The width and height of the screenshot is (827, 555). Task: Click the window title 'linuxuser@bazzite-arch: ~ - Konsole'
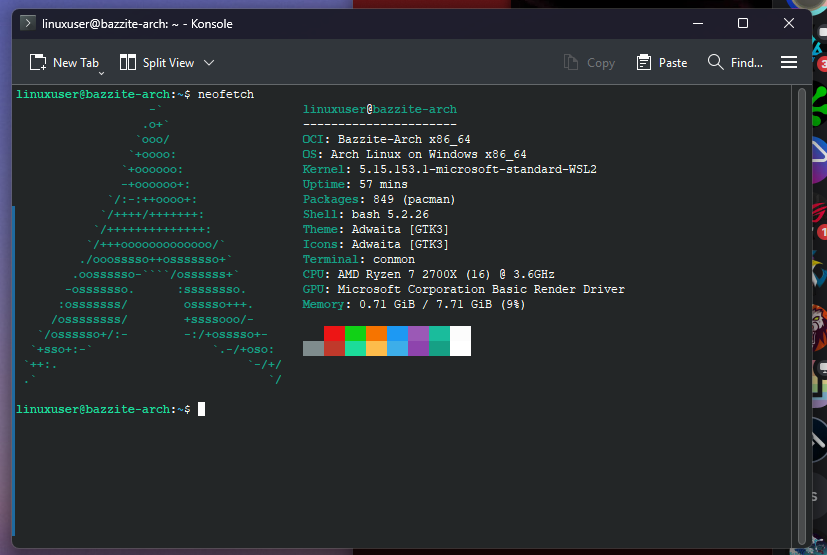tap(137, 24)
